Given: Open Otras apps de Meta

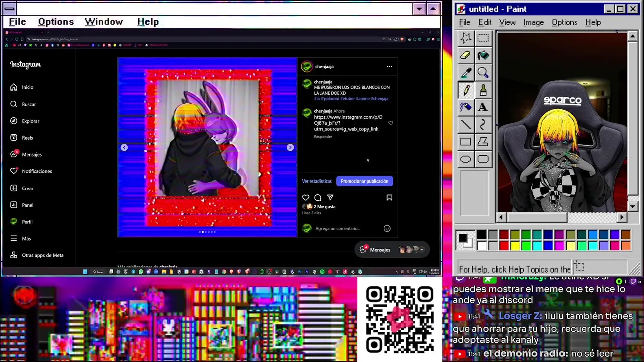Looking at the screenshot, I should tap(37, 255).
